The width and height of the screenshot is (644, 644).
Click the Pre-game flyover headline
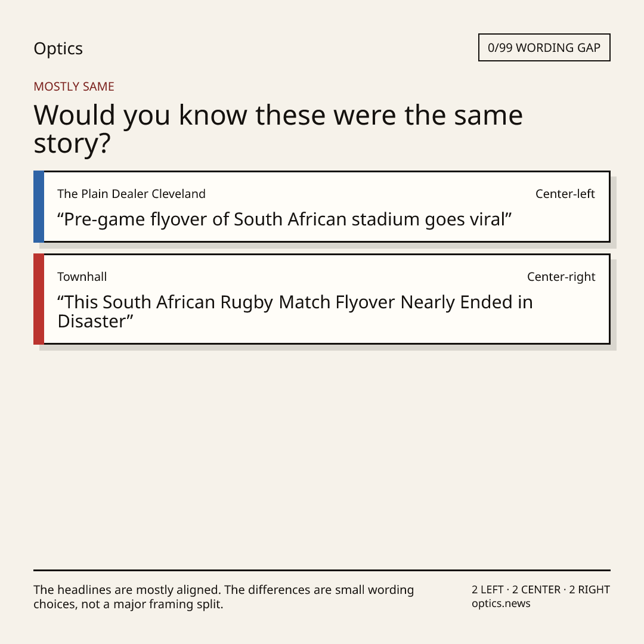[x=284, y=219]
